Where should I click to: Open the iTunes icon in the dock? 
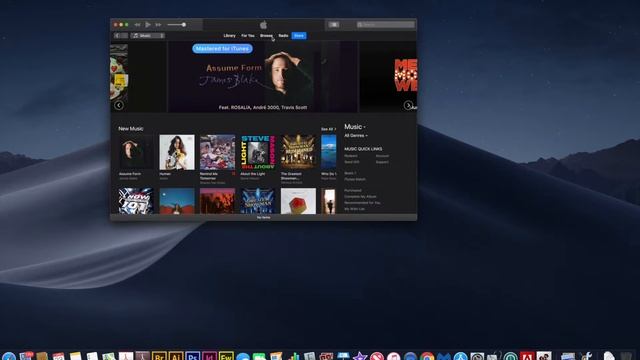pyautogui.click(x=393, y=356)
